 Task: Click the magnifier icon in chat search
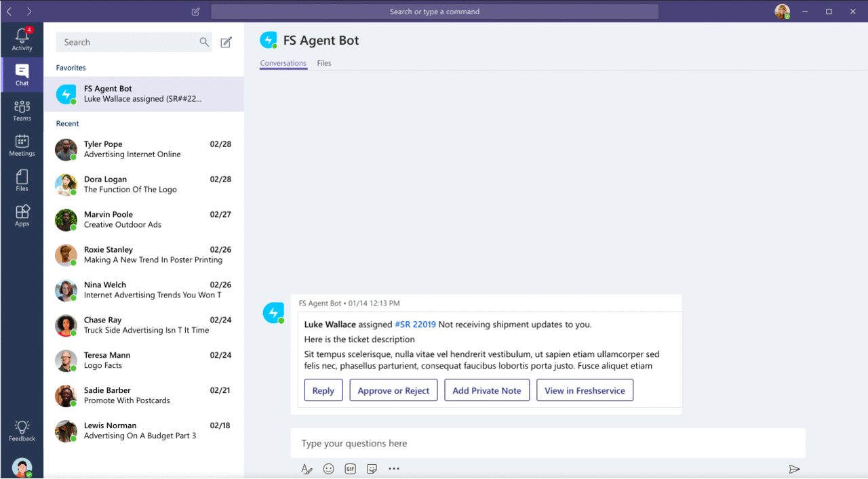[x=203, y=42]
